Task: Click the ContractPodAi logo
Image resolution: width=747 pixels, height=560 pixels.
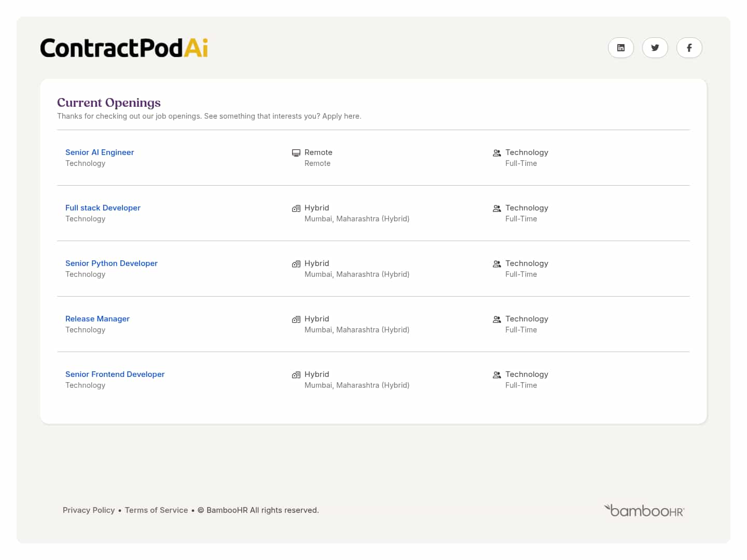Action: (124, 48)
